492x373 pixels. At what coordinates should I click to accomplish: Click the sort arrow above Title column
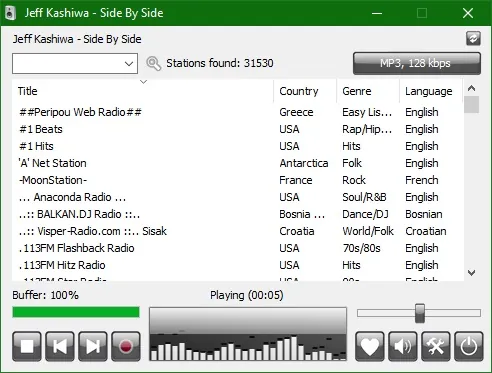point(144,82)
